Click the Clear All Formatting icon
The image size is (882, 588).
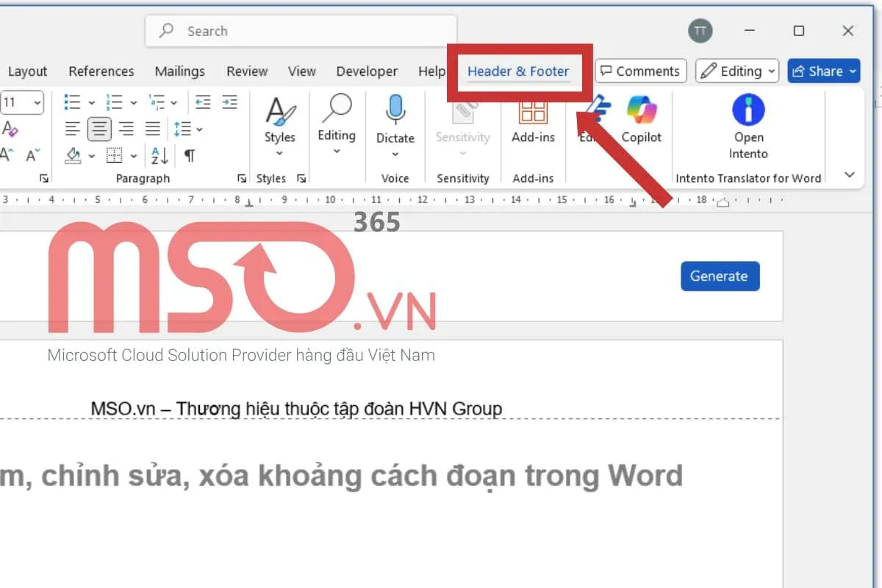10,129
